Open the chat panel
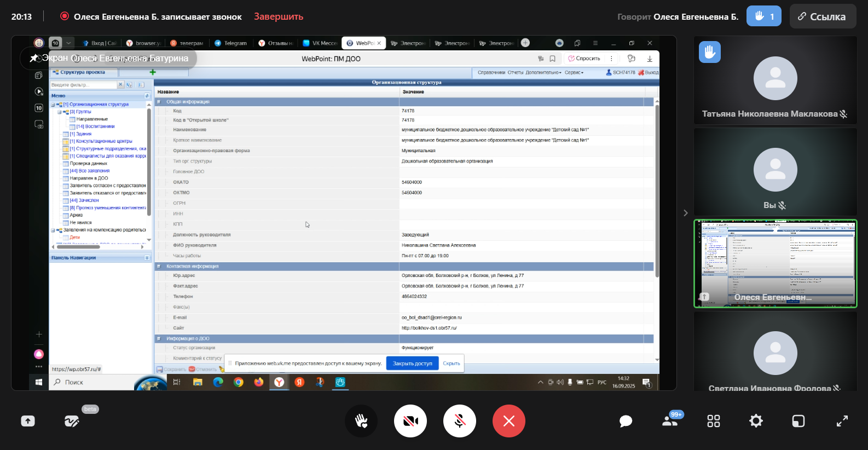 pos(626,421)
